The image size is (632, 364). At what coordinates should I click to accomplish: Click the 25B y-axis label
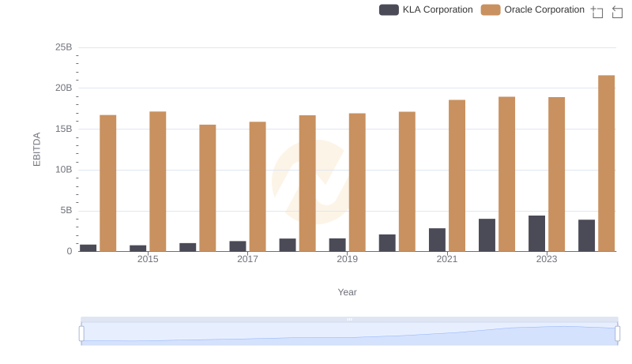click(x=64, y=47)
